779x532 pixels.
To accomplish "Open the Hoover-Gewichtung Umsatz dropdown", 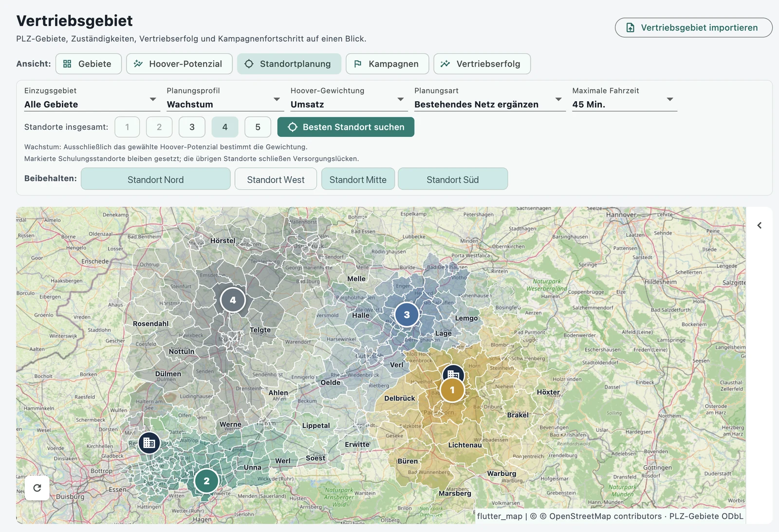I will tap(349, 99).
